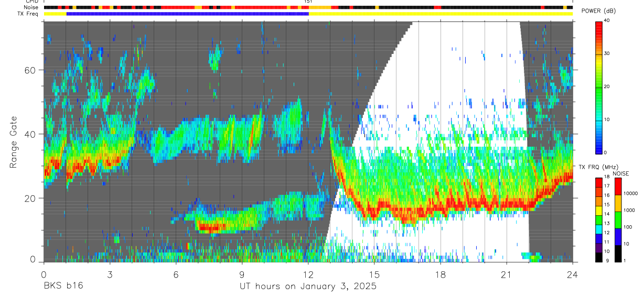Select the 6 label on the UT hours axis
Screen dimensions: 644x297
[x=176, y=274]
